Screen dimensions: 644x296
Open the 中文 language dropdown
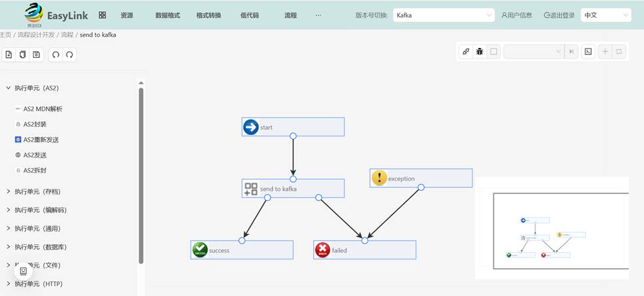click(x=606, y=15)
